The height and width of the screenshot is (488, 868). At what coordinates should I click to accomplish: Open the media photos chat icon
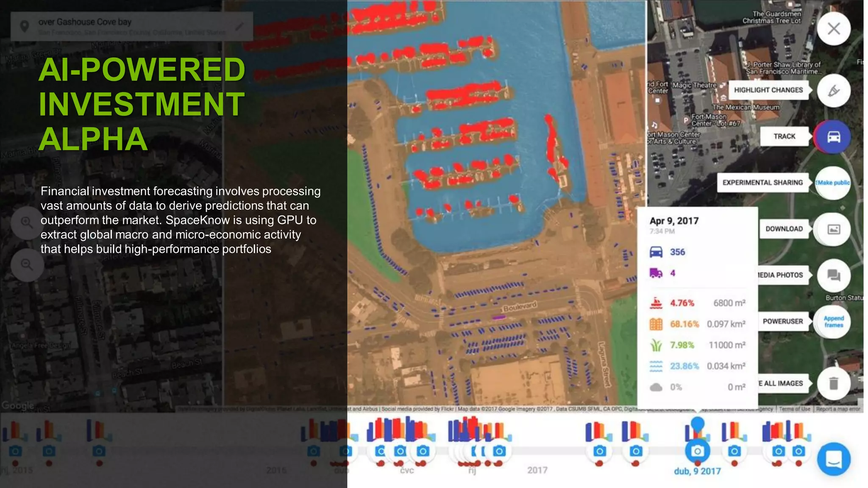click(833, 275)
